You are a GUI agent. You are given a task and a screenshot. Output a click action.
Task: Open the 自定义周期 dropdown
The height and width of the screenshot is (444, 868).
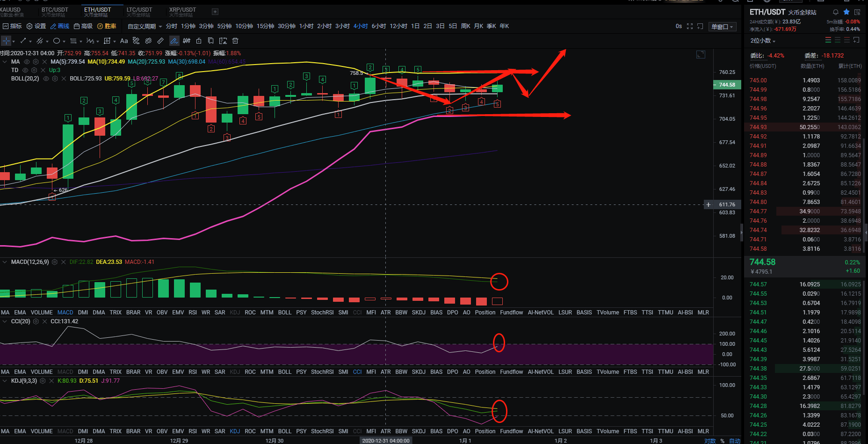pyautogui.click(x=145, y=26)
